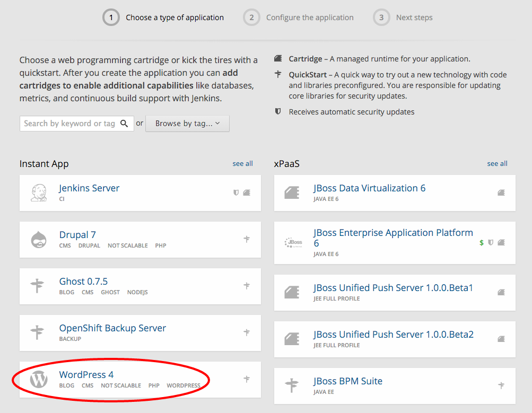Open see all for xPaaS

[497, 163]
